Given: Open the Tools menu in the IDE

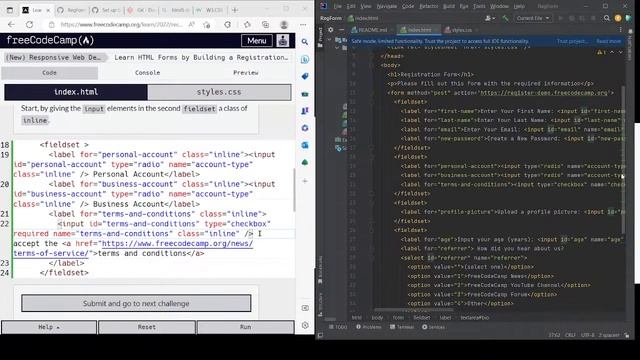Looking at the screenshot, I should (x=479, y=6).
